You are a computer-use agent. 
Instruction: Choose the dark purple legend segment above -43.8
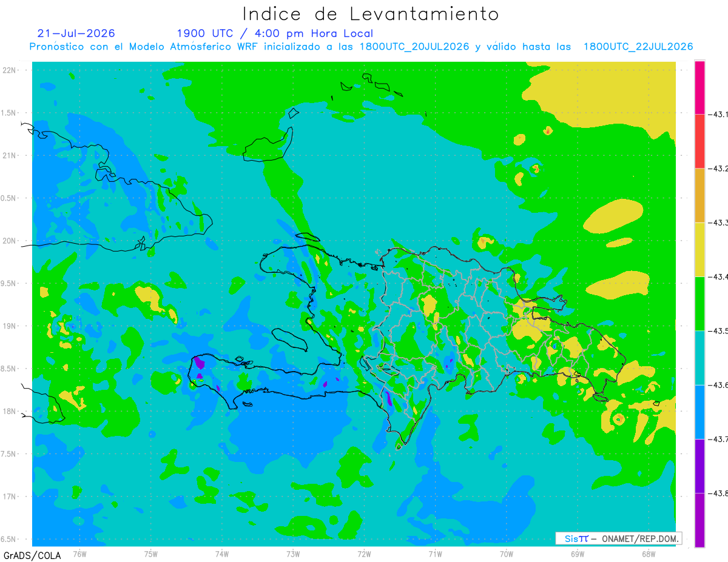[699, 466]
